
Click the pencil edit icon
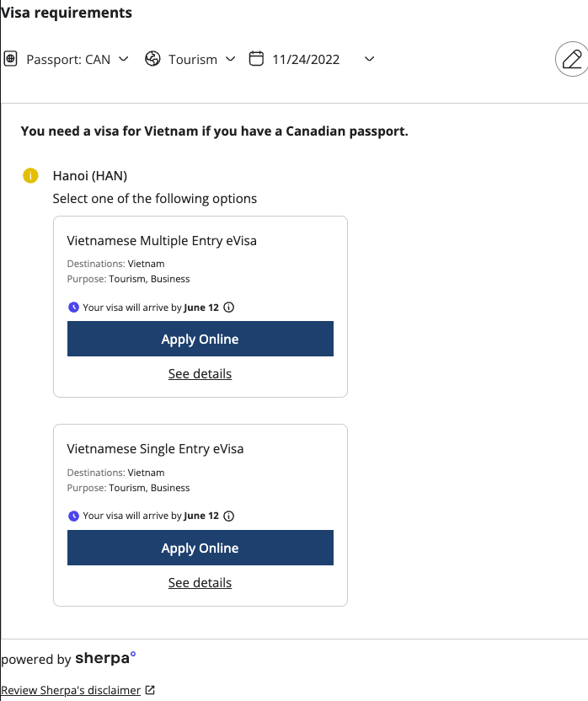coord(572,59)
